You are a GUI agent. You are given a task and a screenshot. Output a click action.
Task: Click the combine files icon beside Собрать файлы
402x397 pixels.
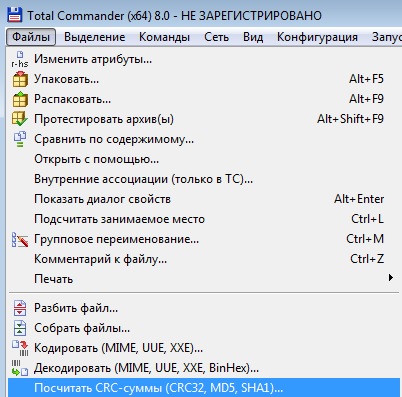click(20, 328)
